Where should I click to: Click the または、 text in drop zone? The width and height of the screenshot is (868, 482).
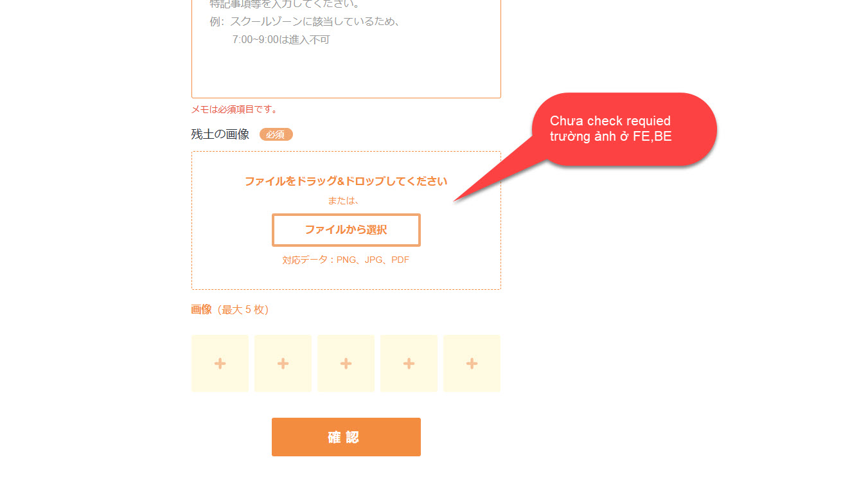coord(343,201)
